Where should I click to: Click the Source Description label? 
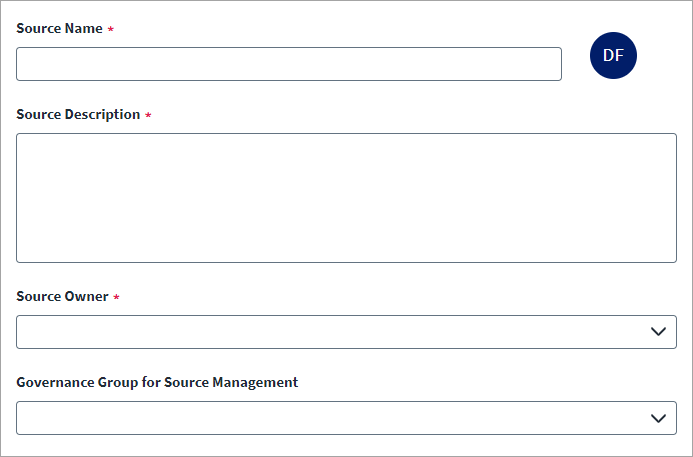(x=78, y=115)
